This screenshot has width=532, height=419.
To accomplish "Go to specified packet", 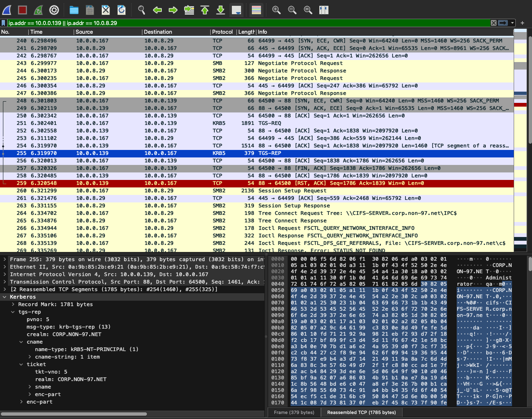I will tap(189, 10).
